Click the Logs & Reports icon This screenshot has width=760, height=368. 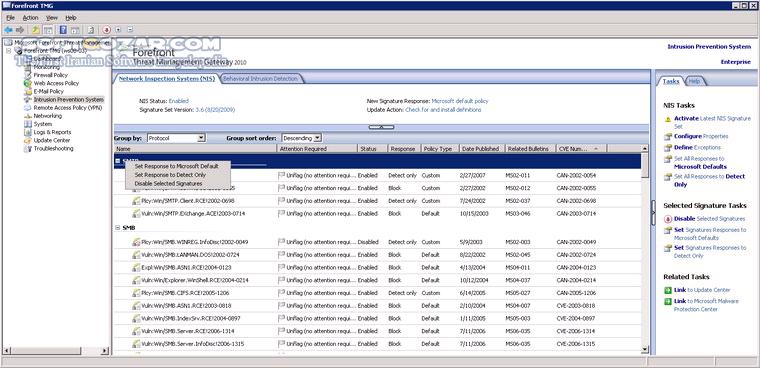pos(28,132)
